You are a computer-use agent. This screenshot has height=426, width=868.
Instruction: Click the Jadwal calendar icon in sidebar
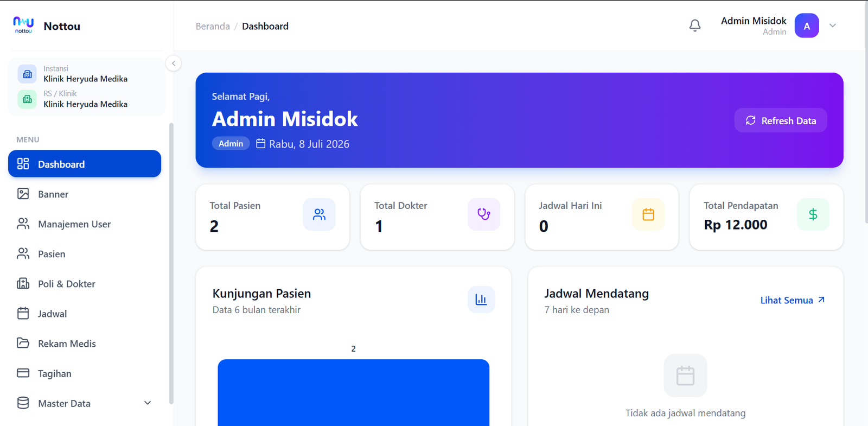click(23, 313)
